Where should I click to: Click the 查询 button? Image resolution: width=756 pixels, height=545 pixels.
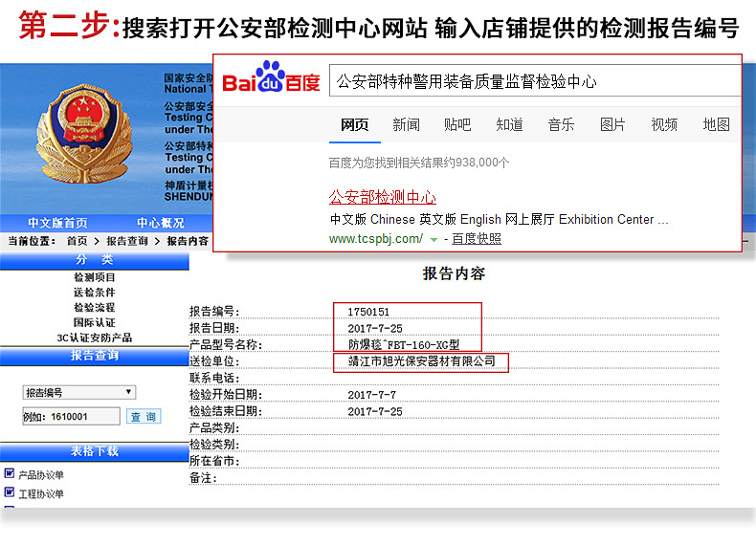point(144,417)
